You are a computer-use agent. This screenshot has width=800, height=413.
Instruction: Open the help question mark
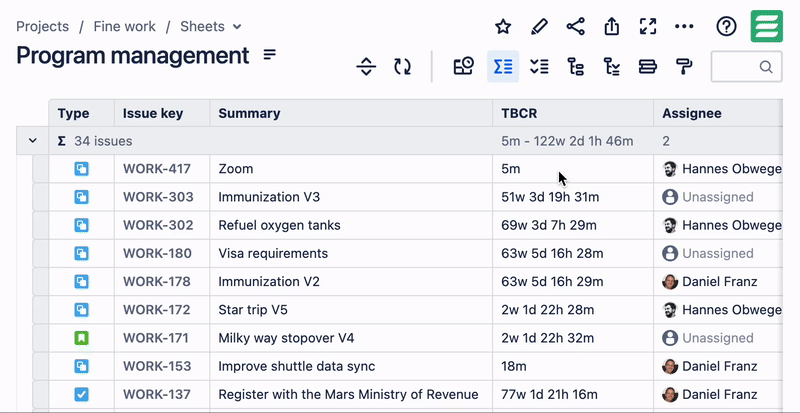point(726,26)
